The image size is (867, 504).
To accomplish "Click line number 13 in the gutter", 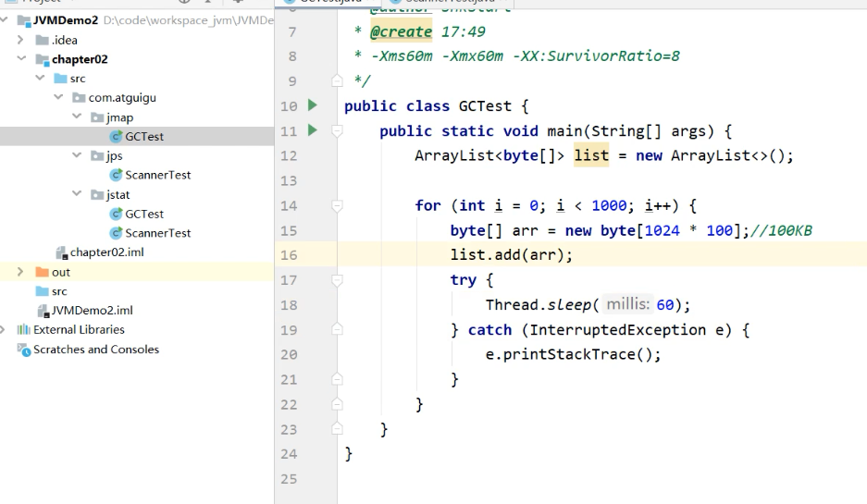I will click(x=289, y=180).
